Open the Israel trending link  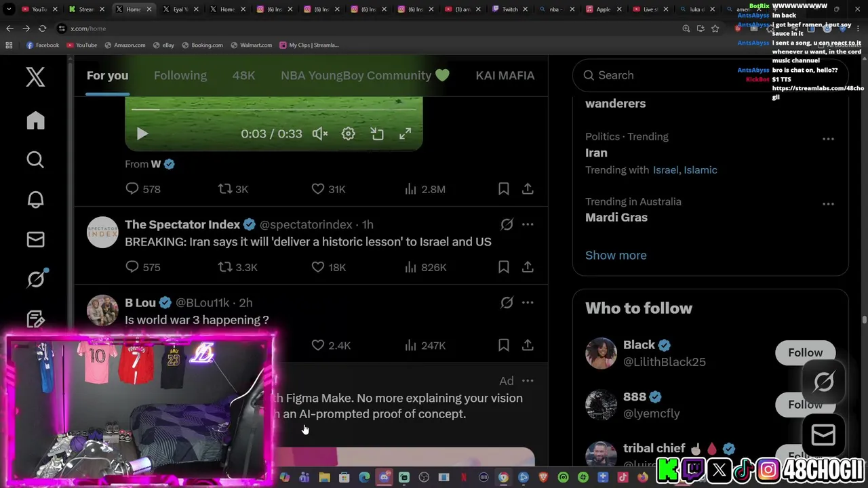point(665,170)
